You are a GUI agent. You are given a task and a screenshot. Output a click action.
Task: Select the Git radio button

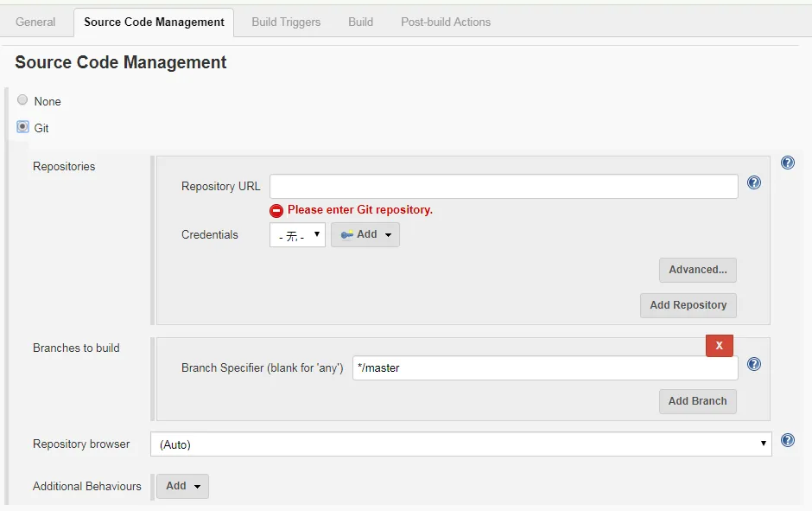click(22, 127)
